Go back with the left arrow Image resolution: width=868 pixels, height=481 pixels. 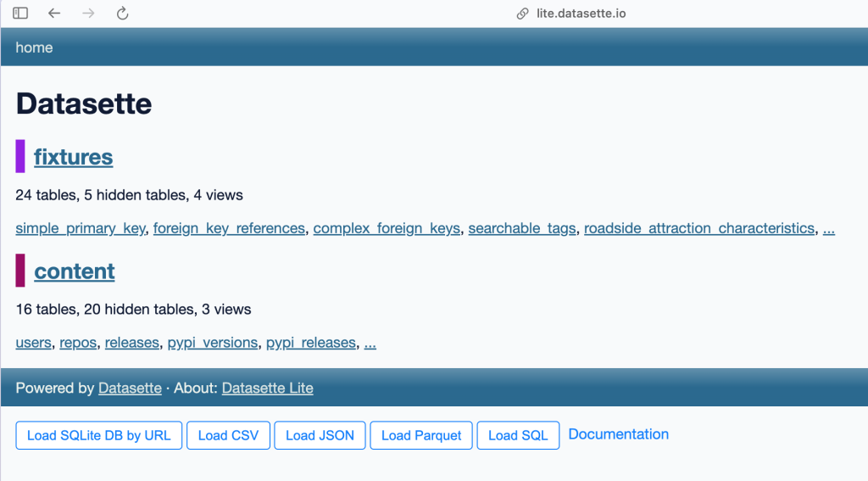(x=53, y=13)
